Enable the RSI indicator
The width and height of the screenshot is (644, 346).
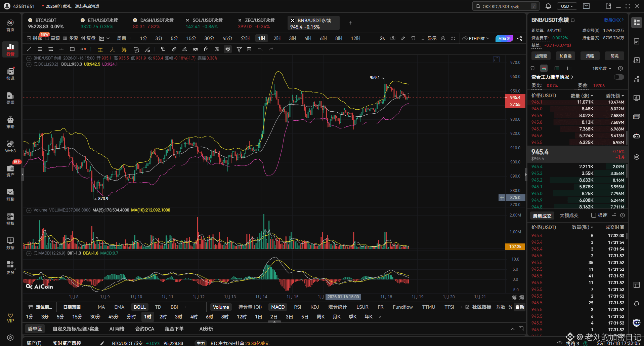coord(297,307)
